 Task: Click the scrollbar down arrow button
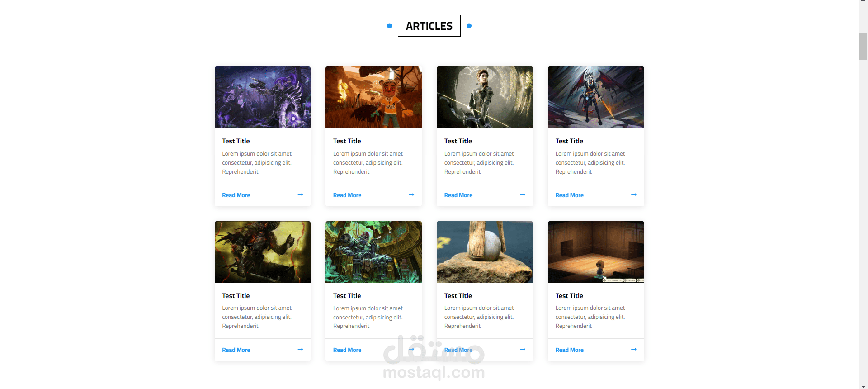[x=863, y=386]
